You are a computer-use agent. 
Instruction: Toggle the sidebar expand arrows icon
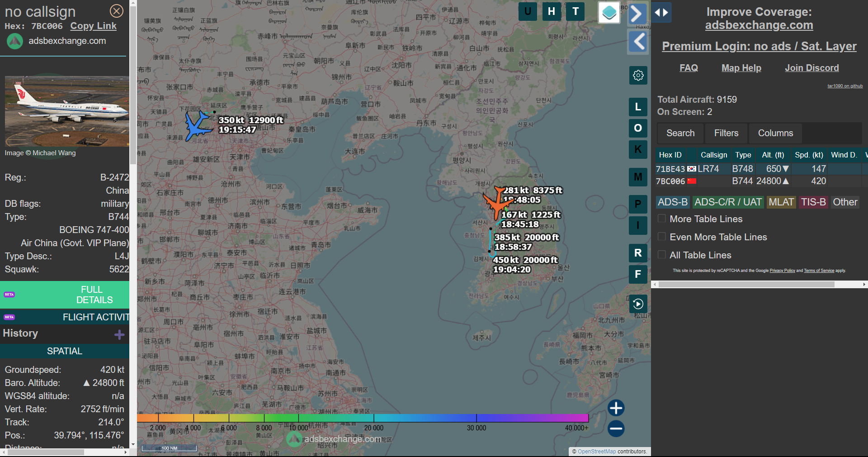[661, 13]
